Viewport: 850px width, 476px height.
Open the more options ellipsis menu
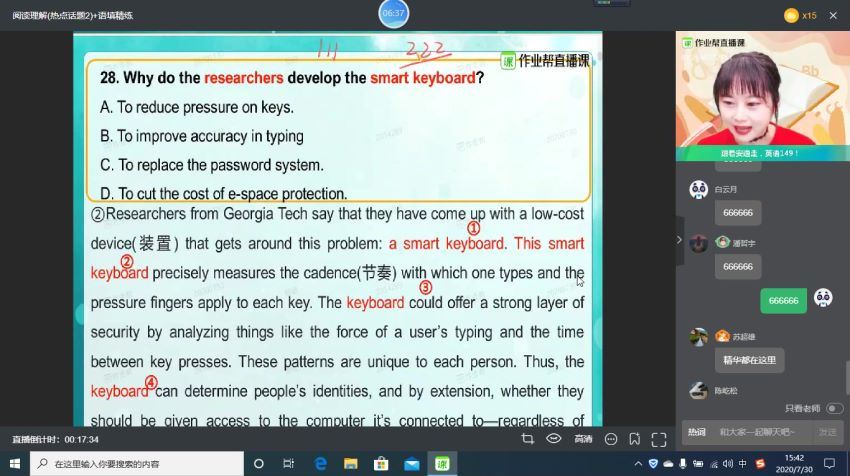point(611,439)
